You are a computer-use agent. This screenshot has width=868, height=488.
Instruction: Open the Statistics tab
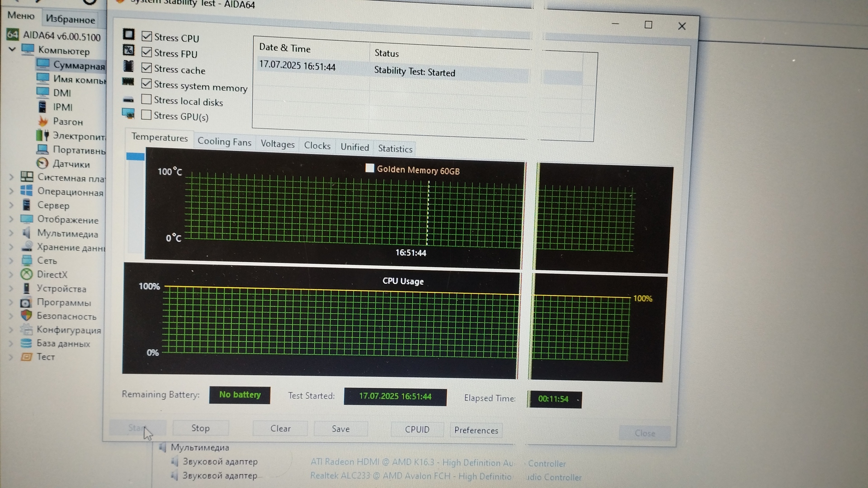pos(395,149)
